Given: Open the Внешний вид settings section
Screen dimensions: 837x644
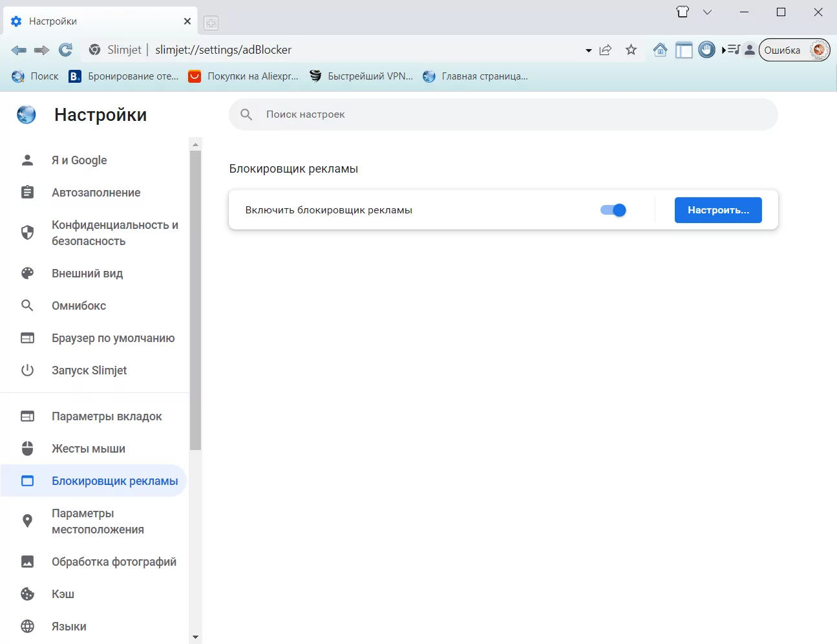Looking at the screenshot, I should (94, 274).
